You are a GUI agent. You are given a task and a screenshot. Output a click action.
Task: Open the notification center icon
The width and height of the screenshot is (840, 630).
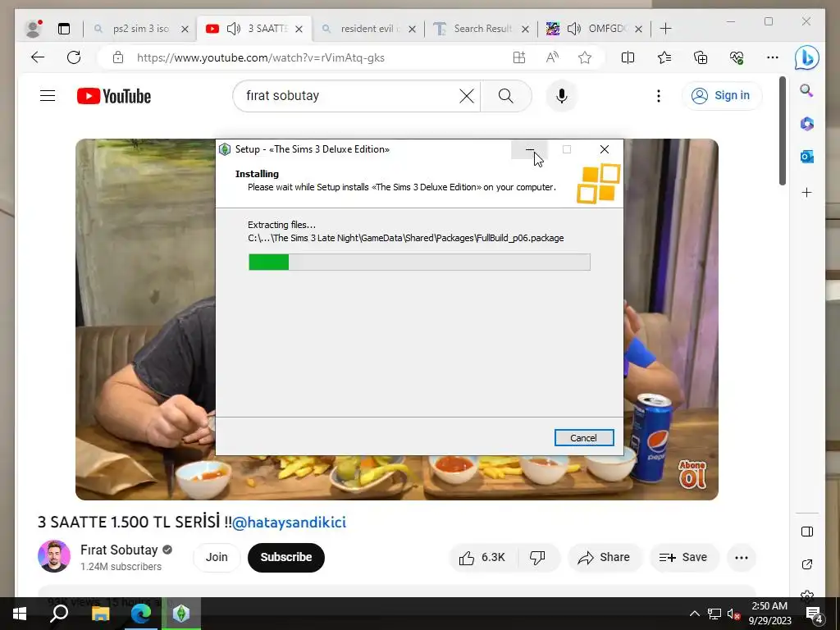[x=815, y=614]
